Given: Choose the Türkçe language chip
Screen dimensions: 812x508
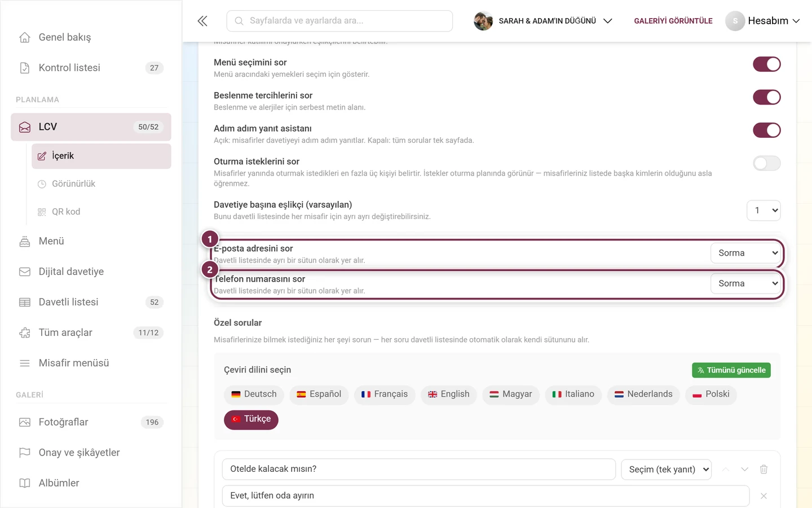Looking at the screenshot, I should (251, 419).
